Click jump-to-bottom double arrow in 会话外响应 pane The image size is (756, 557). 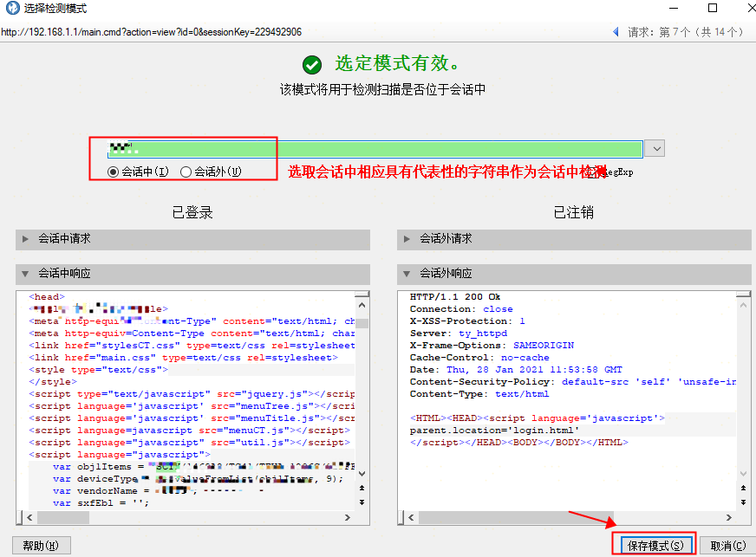(x=744, y=502)
